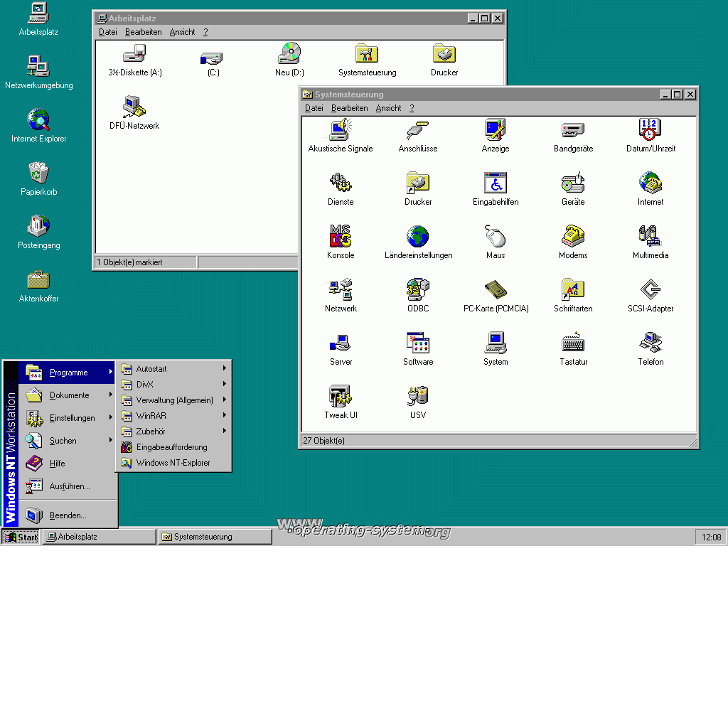The width and height of the screenshot is (728, 728).
Task: Click the Maus settings icon
Action: click(x=496, y=237)
